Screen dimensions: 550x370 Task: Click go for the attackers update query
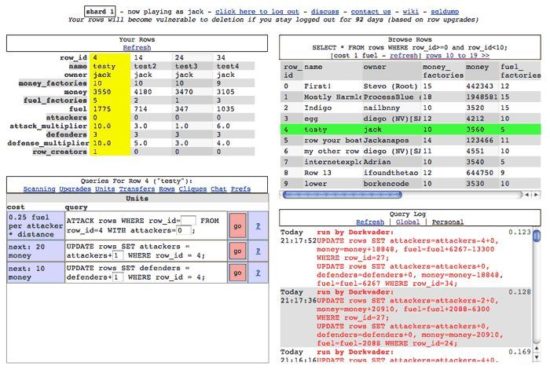click(237, 251)
